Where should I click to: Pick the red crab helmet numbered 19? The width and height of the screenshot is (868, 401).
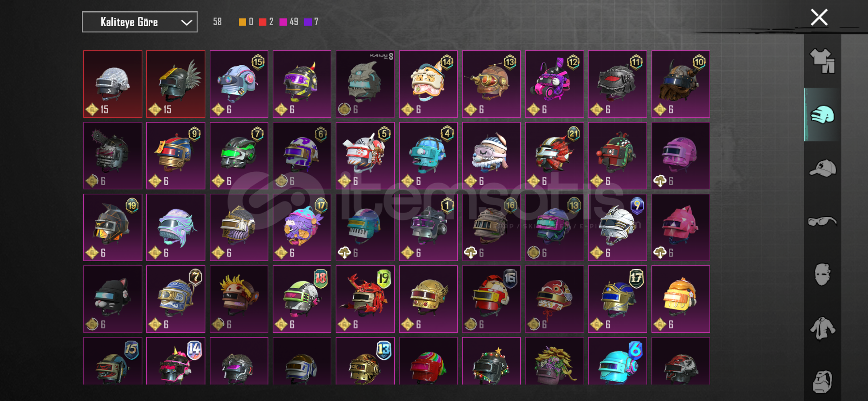click(x=365, y=299)
